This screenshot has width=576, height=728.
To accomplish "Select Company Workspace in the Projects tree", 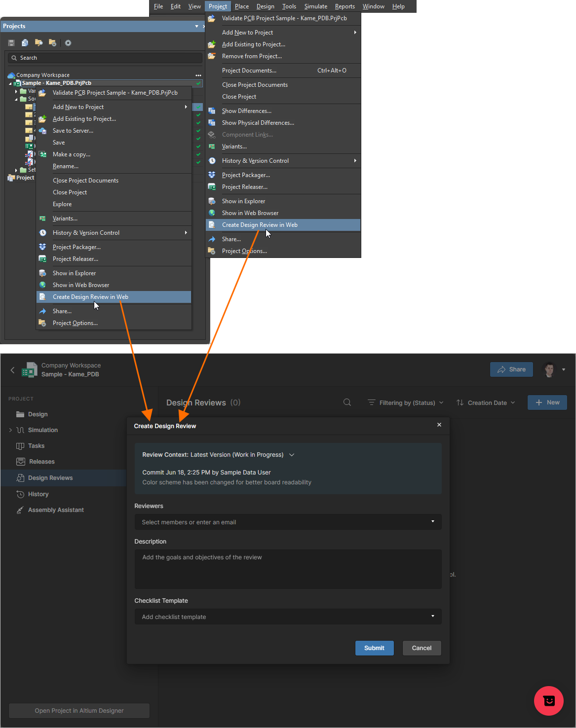I will [x=43, y=75].
